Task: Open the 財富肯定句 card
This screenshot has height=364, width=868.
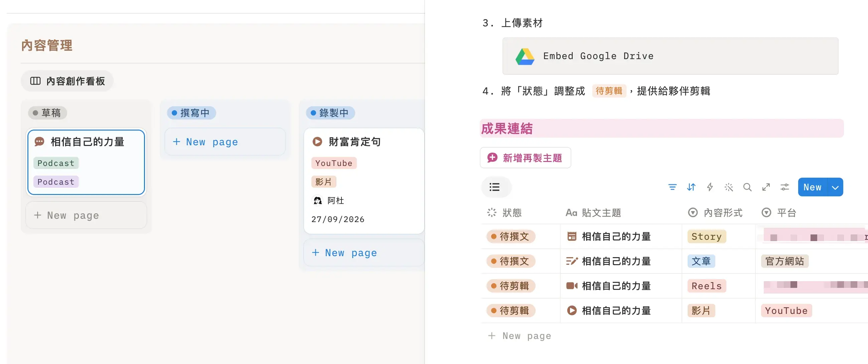Action: coord(364,181)
